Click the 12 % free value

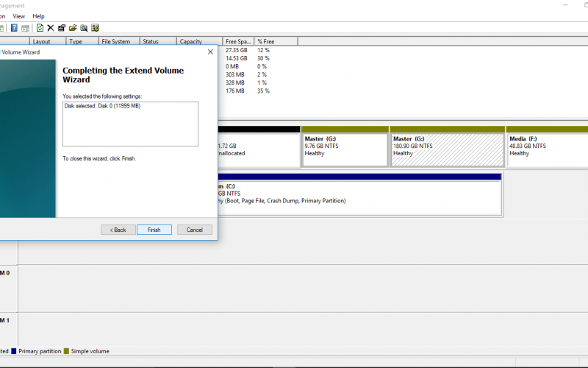(263, 50)
